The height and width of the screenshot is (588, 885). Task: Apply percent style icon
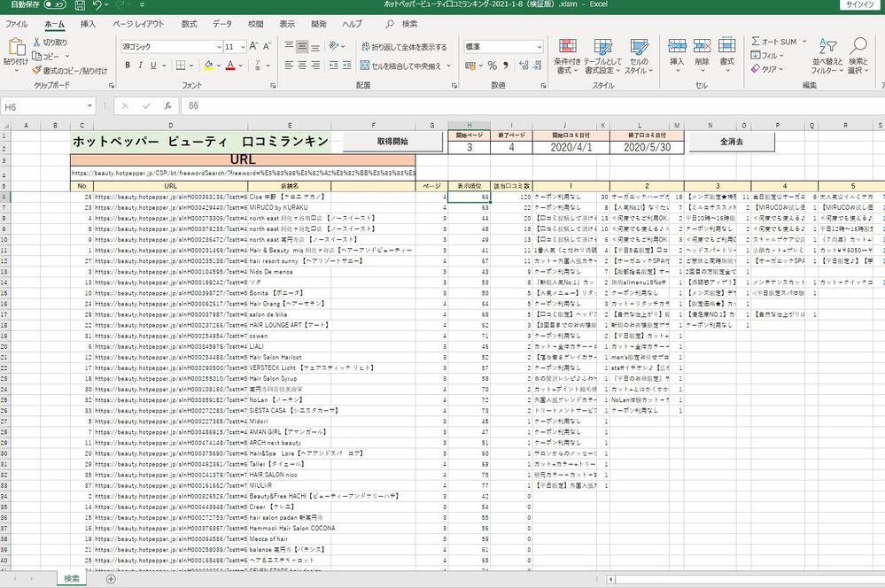click(493, 66)
